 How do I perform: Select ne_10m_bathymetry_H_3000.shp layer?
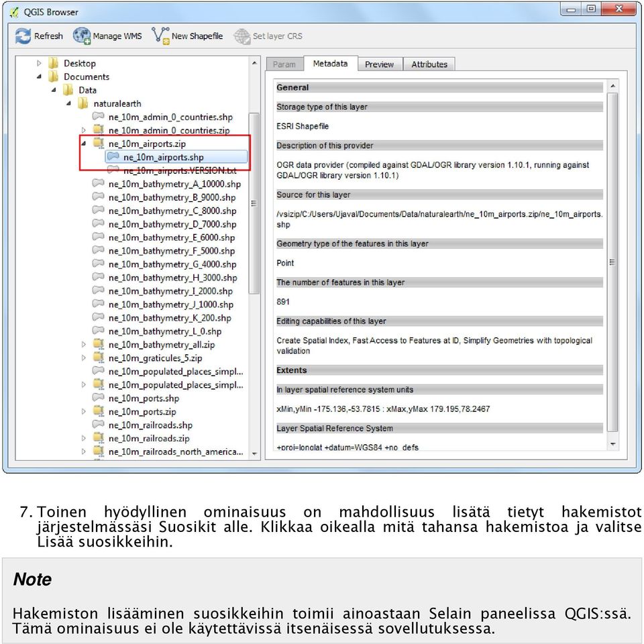pyautogui.click(x=173, y=278)
